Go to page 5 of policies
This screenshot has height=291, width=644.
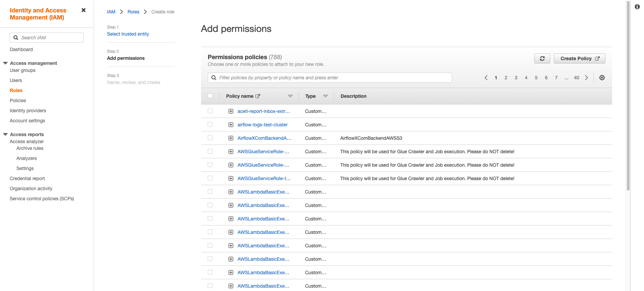coord(536,78)
